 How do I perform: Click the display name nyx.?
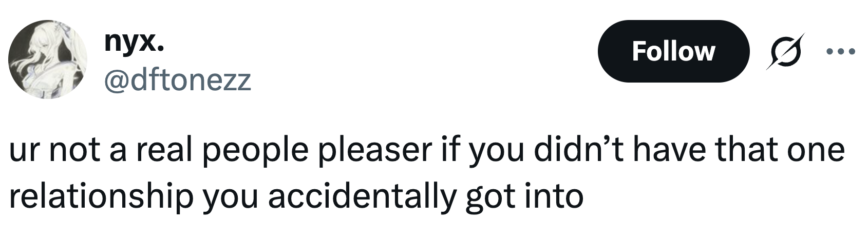click(135, 42)
